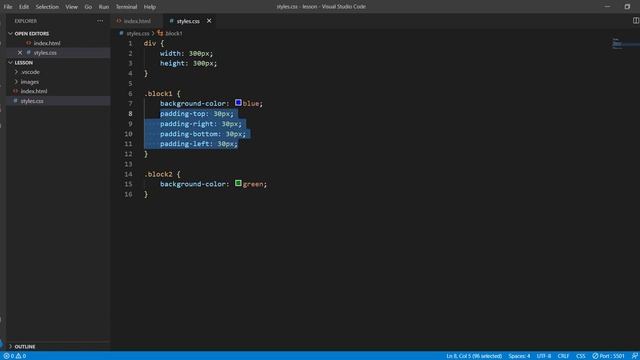Open the Terminal menu
The width and height of the screenshot is (640, 360).
(127, 7)
